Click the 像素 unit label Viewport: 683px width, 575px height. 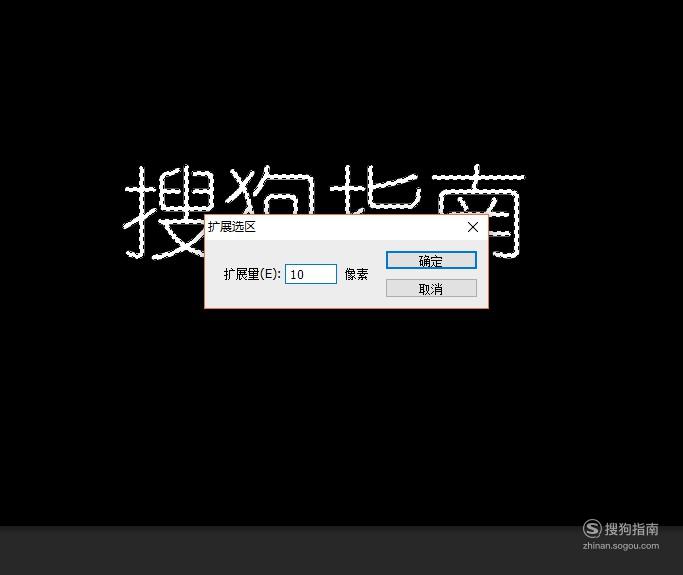click(356, 274)
